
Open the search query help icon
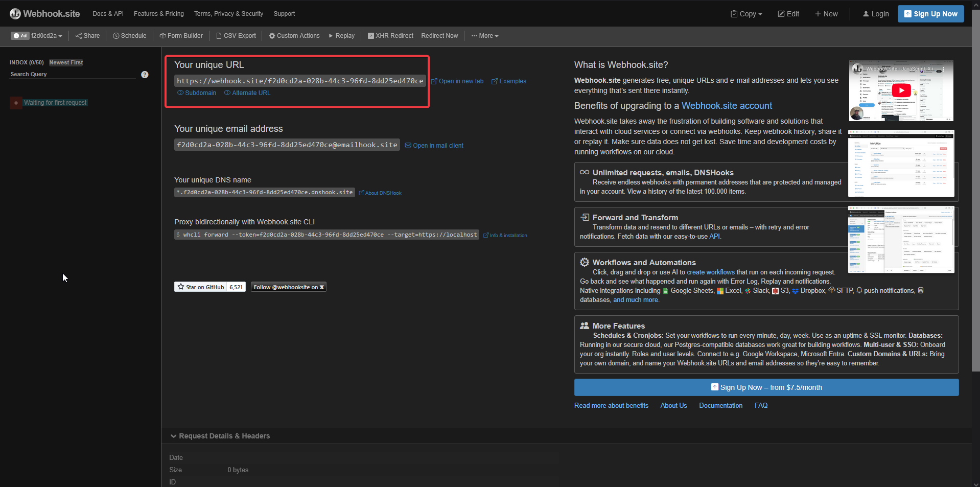click(x=145, y=75)
